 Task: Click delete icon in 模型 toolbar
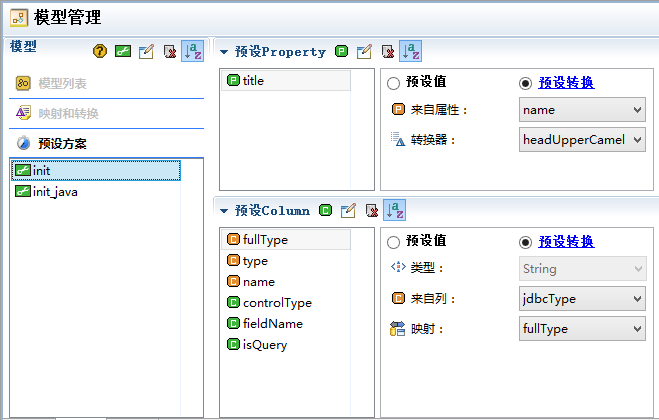(x=170, y=51)
